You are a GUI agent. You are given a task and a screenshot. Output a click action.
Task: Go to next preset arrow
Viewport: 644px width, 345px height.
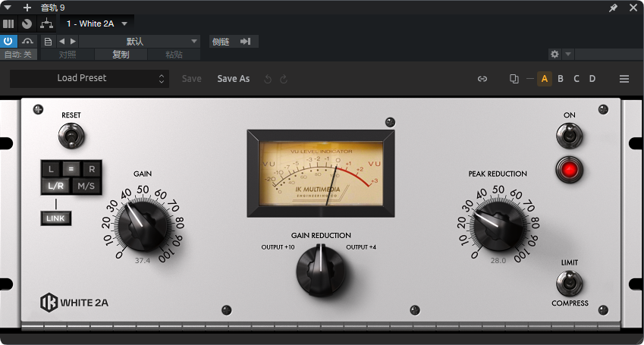(x=73, y=42)
